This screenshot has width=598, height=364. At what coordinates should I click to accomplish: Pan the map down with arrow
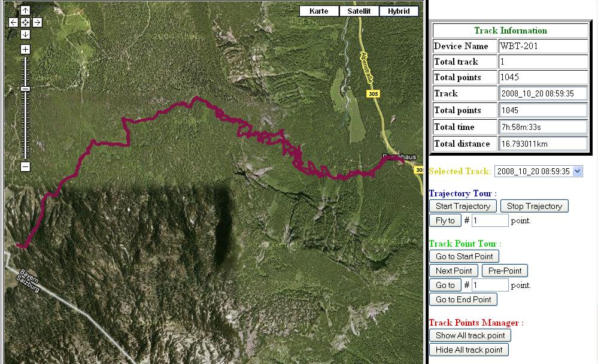coord(25,34)
